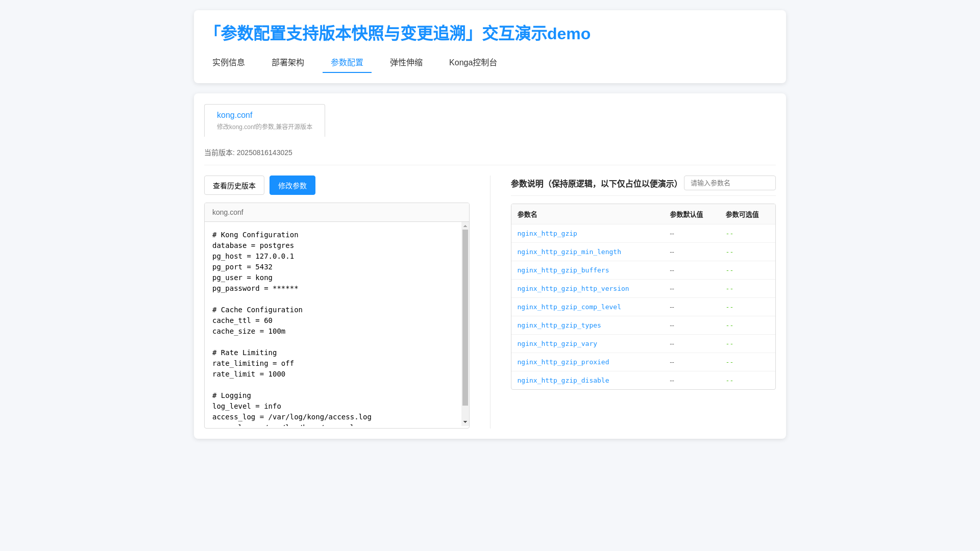Switch to the 部署架构 tab

tap(287, 62)
